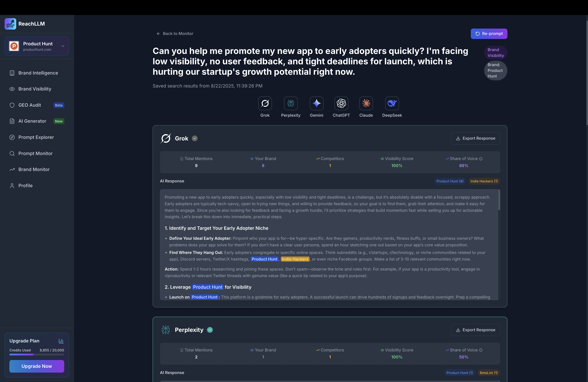Select the Claude model icon

click(366, 103)
